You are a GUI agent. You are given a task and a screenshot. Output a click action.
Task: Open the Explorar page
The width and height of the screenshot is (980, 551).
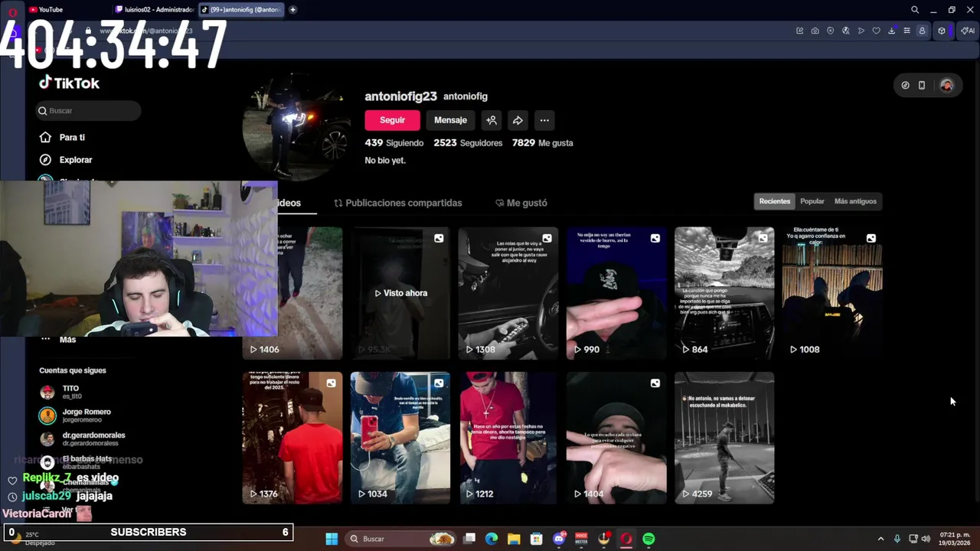point(76,160)
